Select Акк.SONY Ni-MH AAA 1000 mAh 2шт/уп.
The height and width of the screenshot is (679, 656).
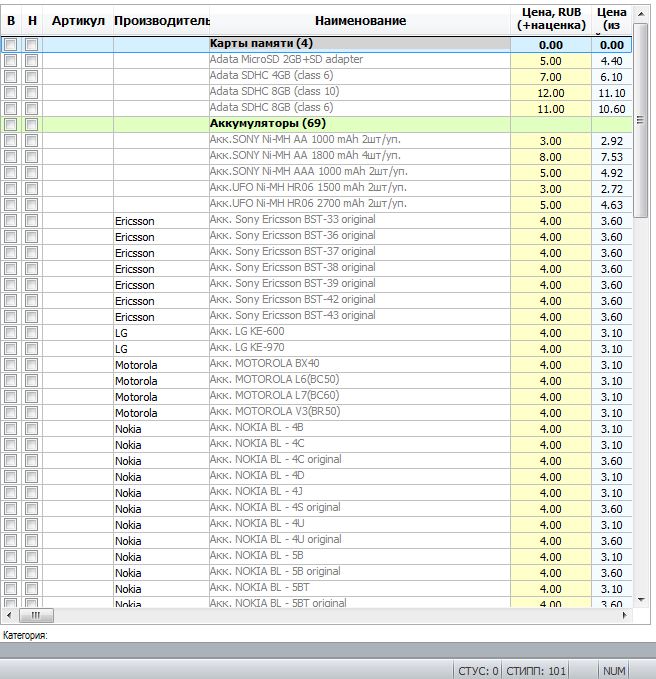coord(316,173)
